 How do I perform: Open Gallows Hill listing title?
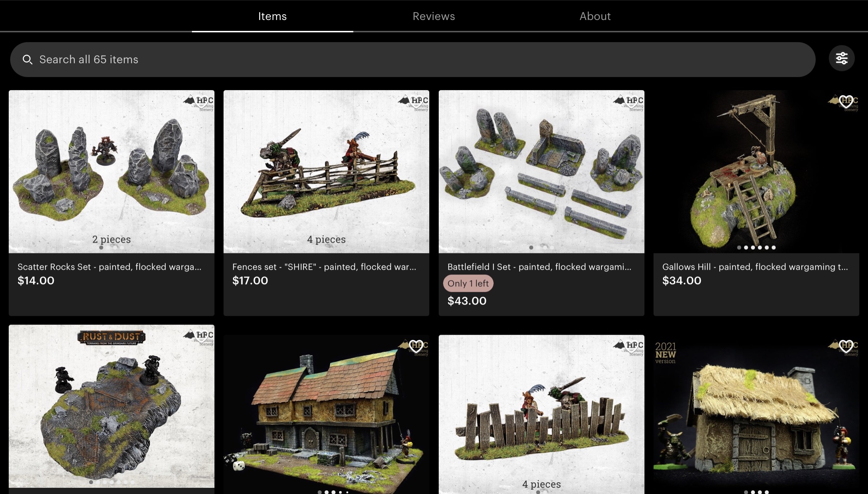click(755, 267)
